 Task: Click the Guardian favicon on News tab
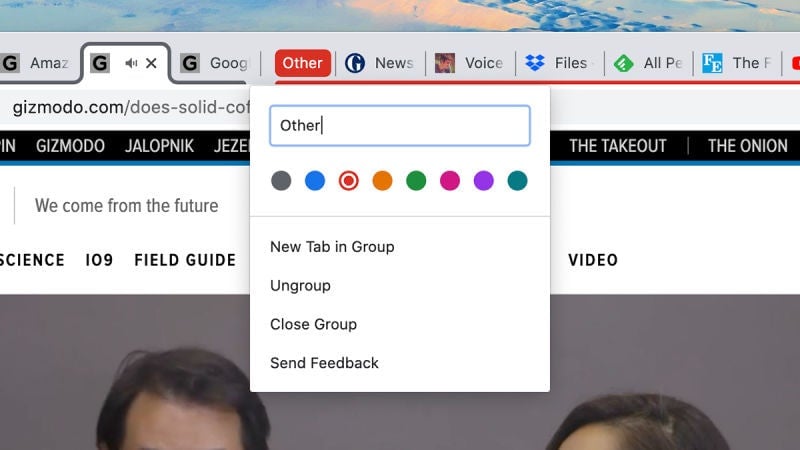click(355, 63)
